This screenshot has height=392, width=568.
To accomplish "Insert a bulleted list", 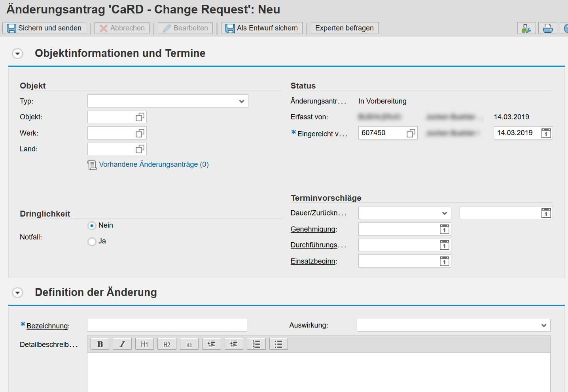I will [278, 344].
